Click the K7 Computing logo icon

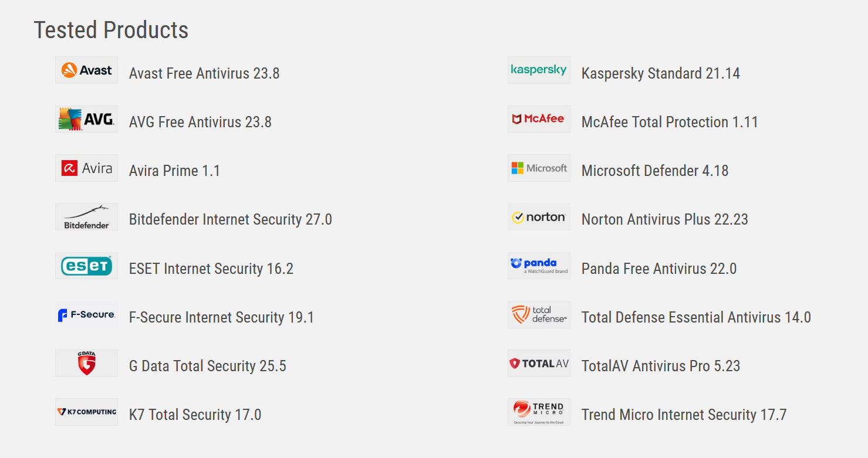click(86, 412)
